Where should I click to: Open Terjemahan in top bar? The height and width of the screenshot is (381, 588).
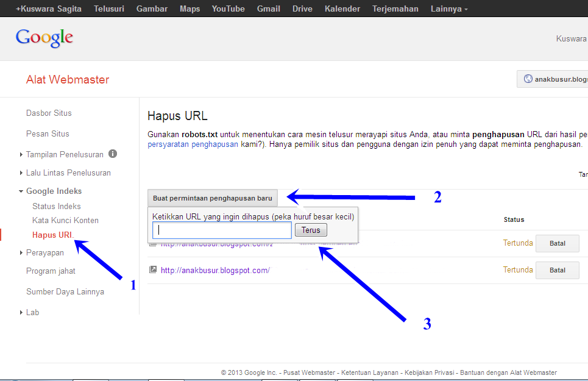(x=395, y=9)
